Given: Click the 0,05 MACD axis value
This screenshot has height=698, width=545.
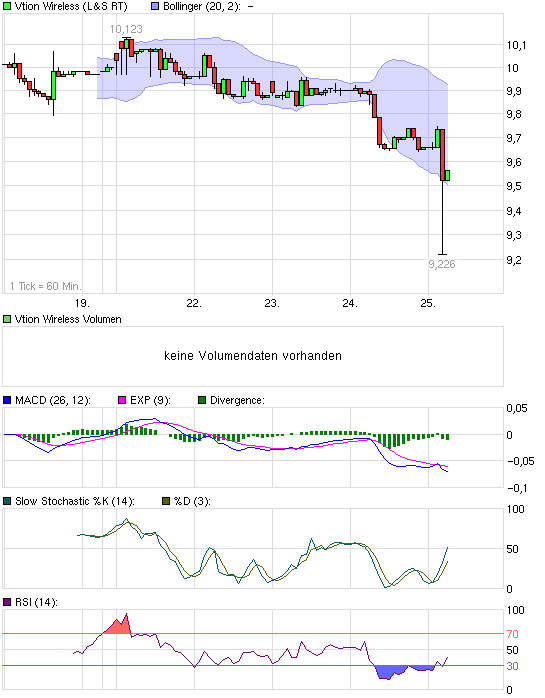Looking at the screenshot, I should click(517, 408).
